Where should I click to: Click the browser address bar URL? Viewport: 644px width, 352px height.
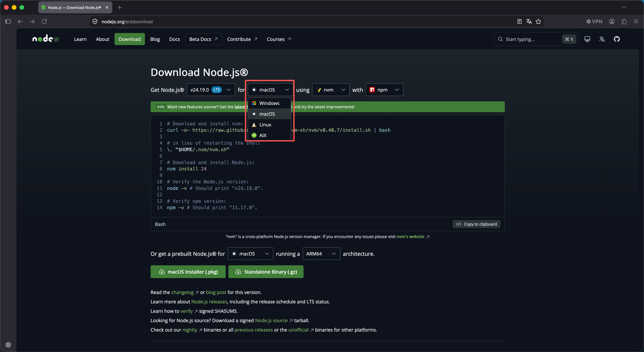pos(127,21)
